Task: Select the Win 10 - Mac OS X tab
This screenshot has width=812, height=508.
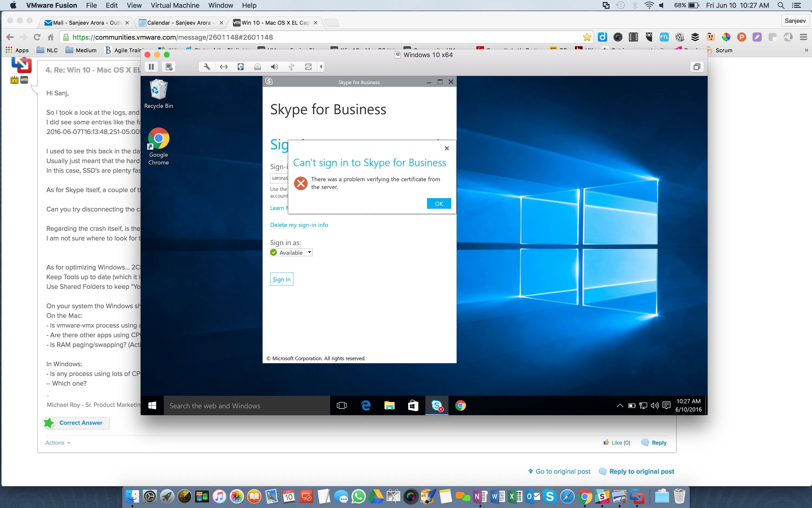Action: coord(275,22)
